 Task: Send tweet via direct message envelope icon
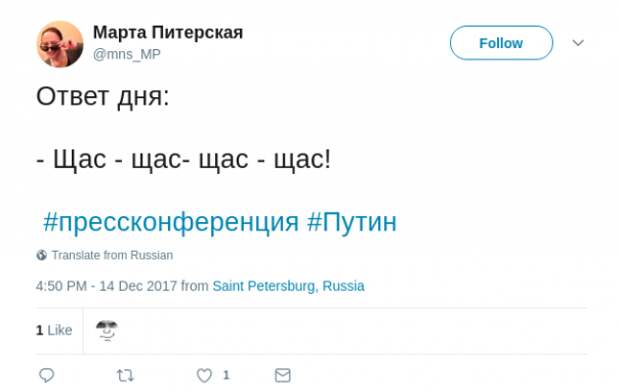[282, 375]
